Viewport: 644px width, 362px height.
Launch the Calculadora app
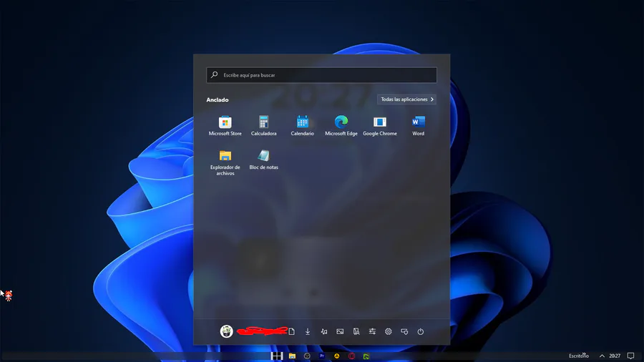click(x=263, y=126)
